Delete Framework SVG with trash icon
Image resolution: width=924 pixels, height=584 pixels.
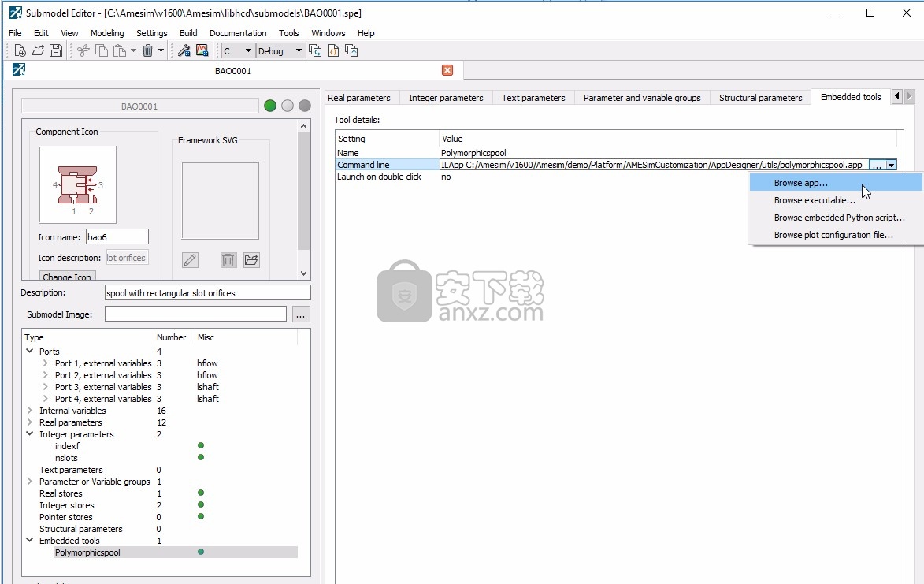coord(228,260)
